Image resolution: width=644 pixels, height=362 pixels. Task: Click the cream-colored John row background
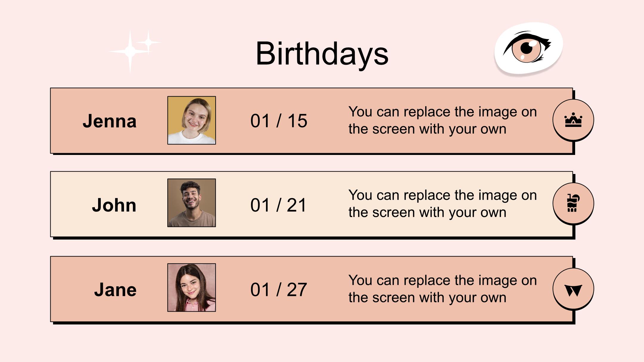point(312,204)
